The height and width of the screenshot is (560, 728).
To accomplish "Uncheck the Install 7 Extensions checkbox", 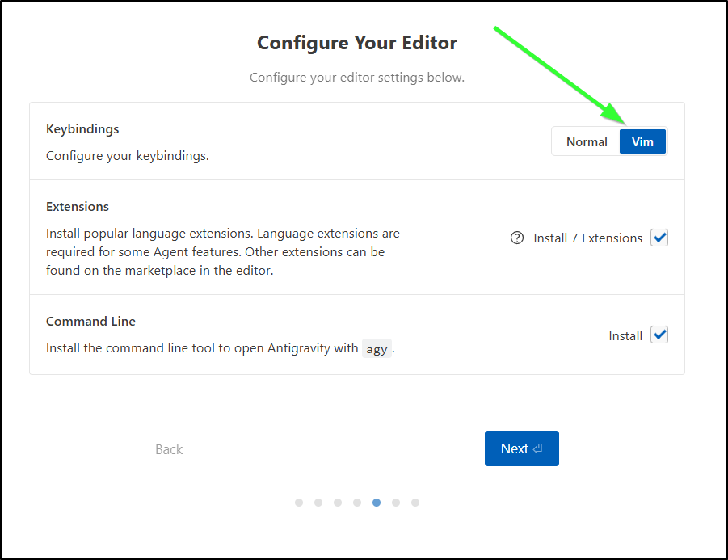I will [x=659, y=238].
